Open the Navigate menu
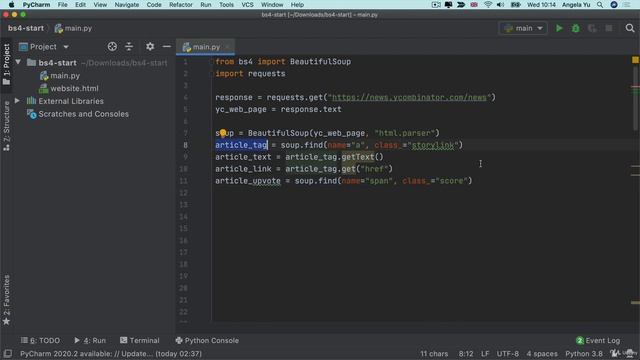Screen dimensions: 640x360 click(x=127, y=4)
